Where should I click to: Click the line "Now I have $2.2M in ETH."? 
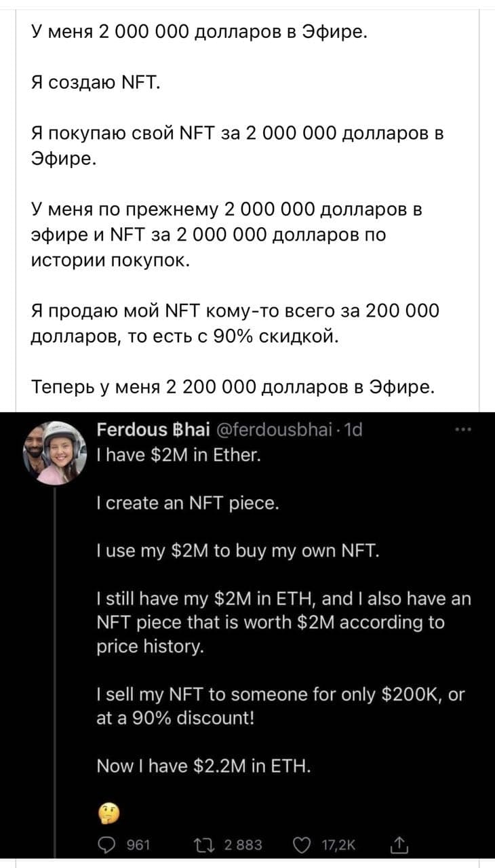pos(205,767)
